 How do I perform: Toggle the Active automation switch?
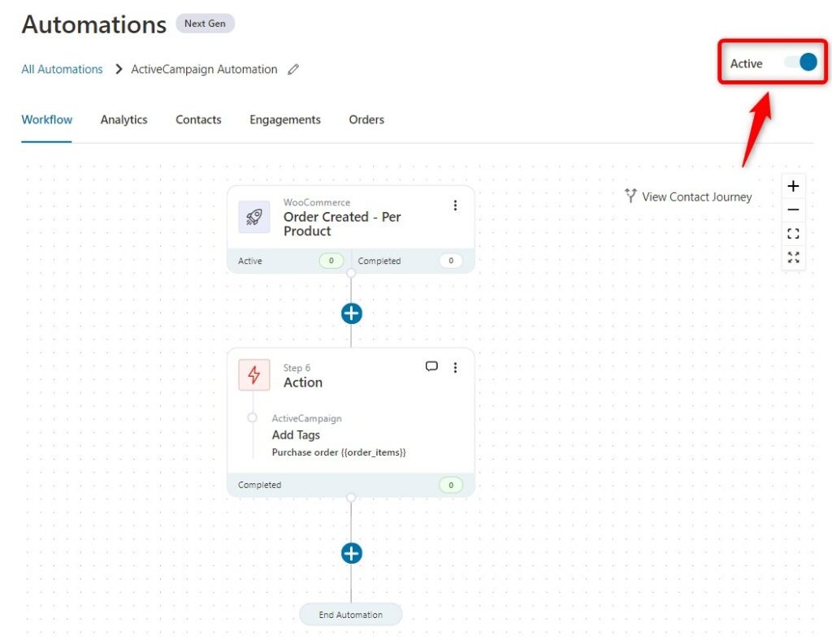801,62
